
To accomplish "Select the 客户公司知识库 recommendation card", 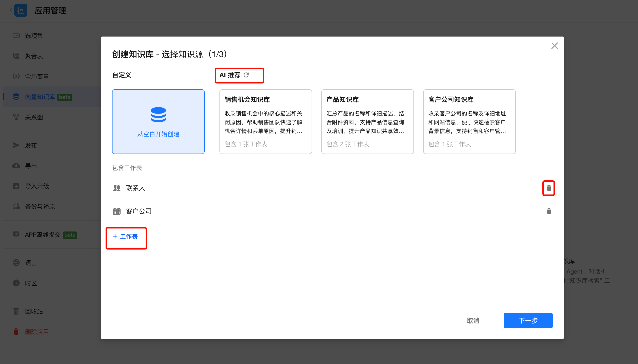I will (x=469, y=121).
